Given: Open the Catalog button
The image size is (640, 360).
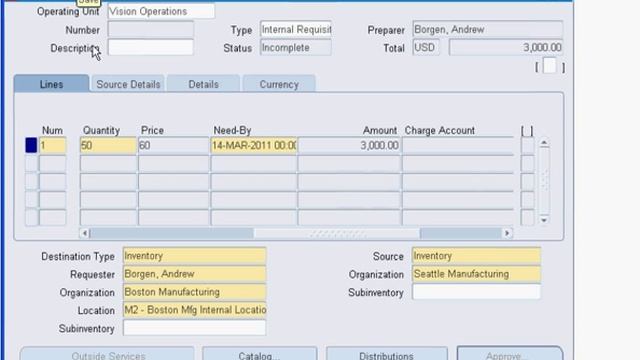Looking at the screenshot, I should coord(260,353).
